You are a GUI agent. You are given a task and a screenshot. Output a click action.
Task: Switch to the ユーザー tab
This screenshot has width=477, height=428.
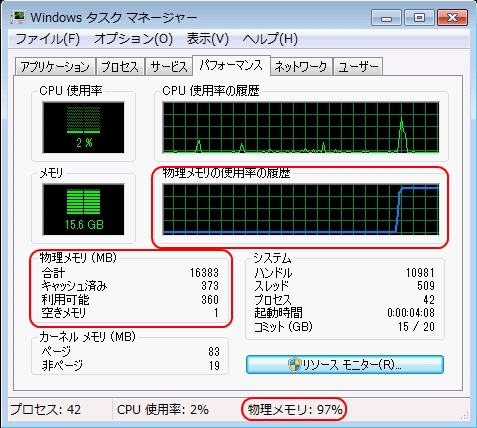point(358,67)
